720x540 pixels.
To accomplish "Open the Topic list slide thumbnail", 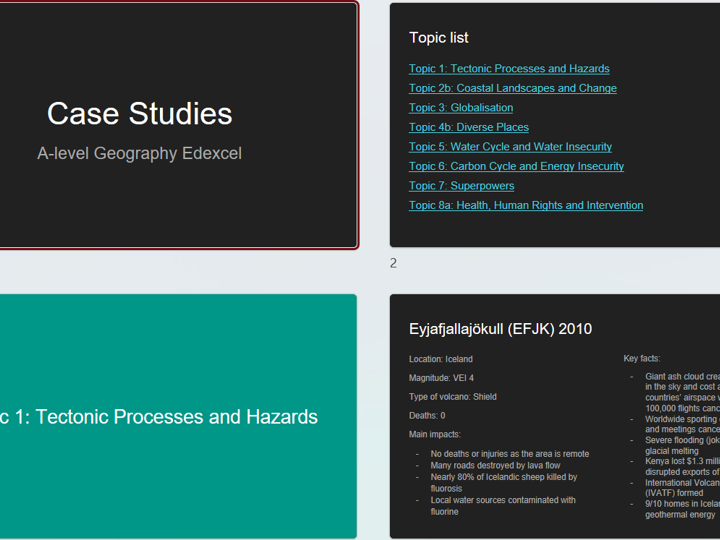I will pyautogui.click(x=555, y=125).
